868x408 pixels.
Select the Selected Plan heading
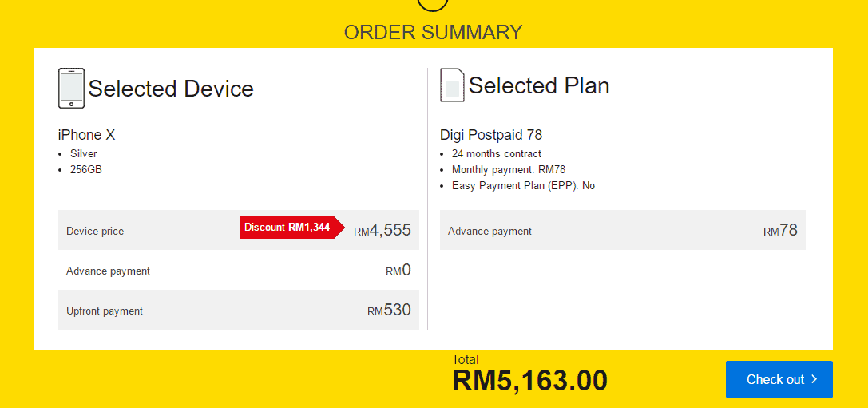pyautogui.click(x=539, y=85)
